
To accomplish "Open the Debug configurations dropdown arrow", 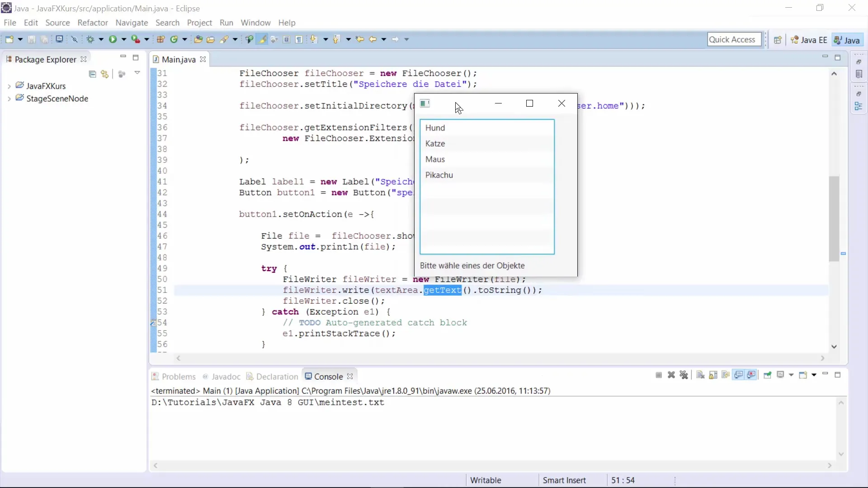I will [101, 40].
